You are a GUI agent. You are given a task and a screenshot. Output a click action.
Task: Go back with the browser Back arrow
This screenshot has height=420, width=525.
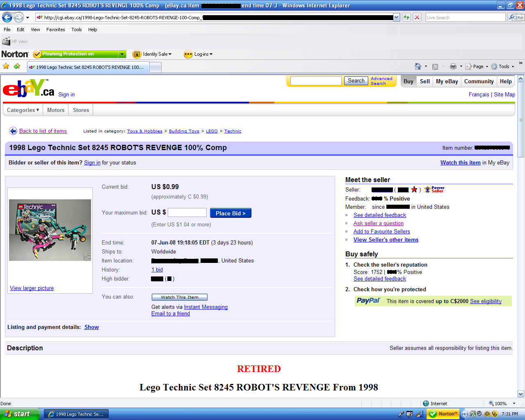pyautogui.click(x=7, y=17)
